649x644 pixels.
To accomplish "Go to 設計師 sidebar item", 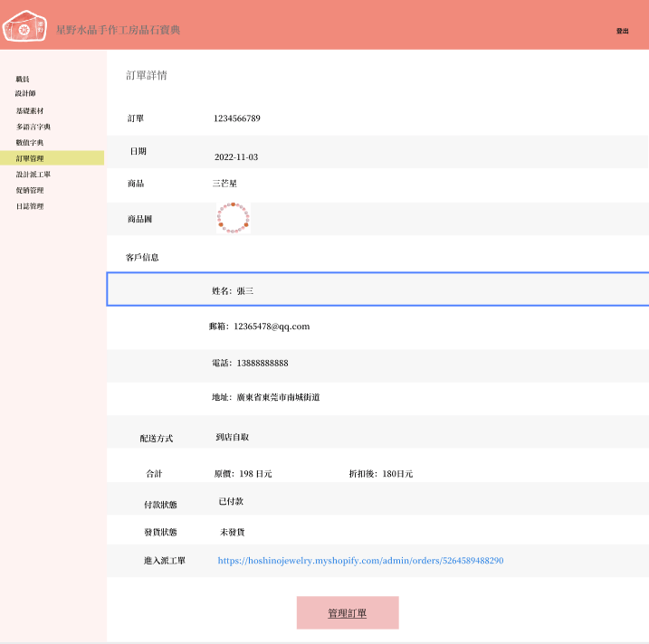I will [25, 93].
